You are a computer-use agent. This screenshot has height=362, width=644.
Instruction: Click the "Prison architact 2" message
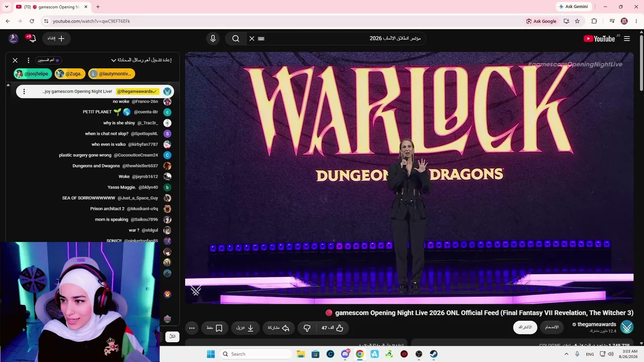click(x=107, y=209)
